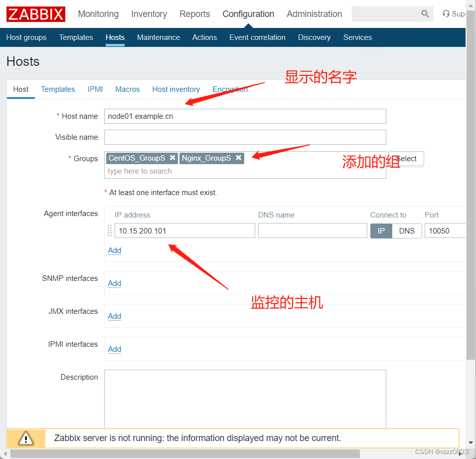Switch to the Macros tab
This screenshot has height=459, width=476.
128,89
